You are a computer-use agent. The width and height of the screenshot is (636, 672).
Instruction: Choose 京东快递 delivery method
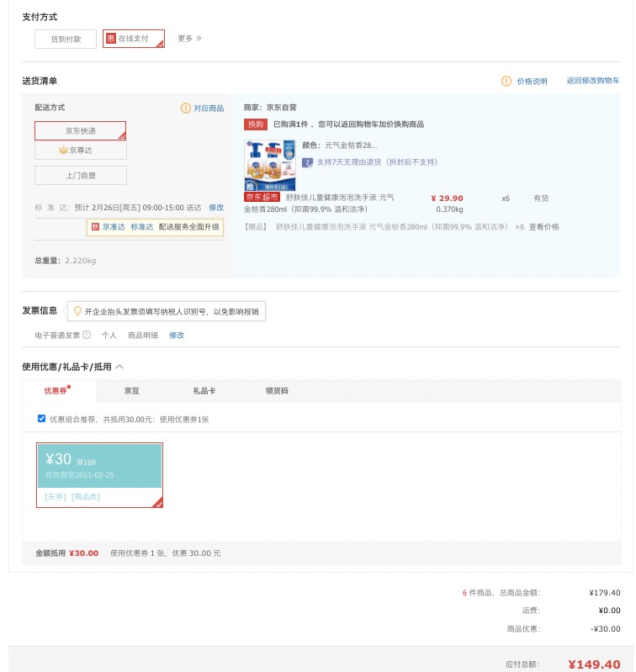[80, 130]
